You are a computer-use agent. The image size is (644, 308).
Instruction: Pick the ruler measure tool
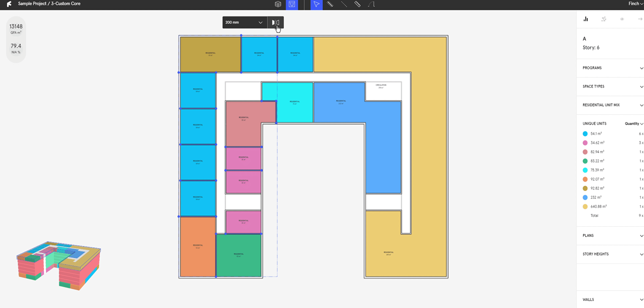click(x=358, y=4)
